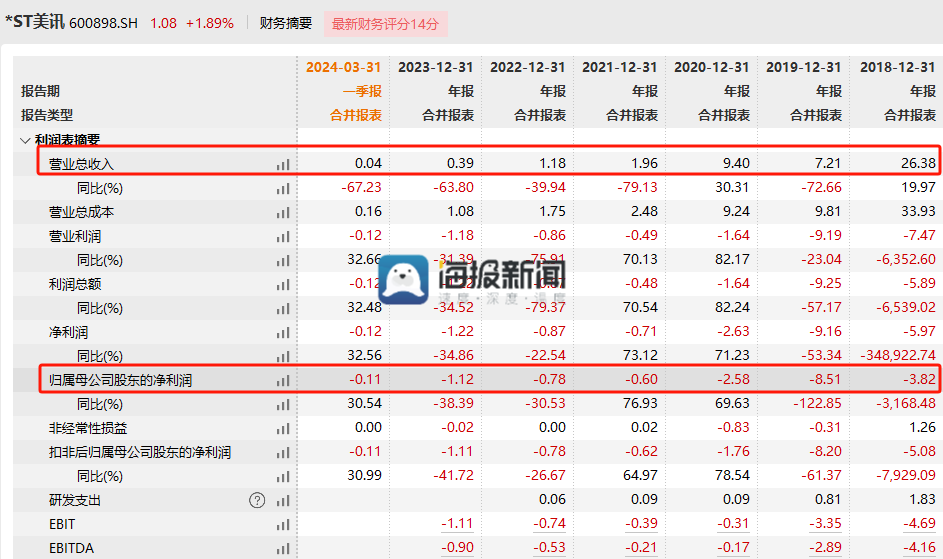Open chart icon for 同比(%) below 营业利润
This screenshot has width=943, height=559.
tap(283, 261)
